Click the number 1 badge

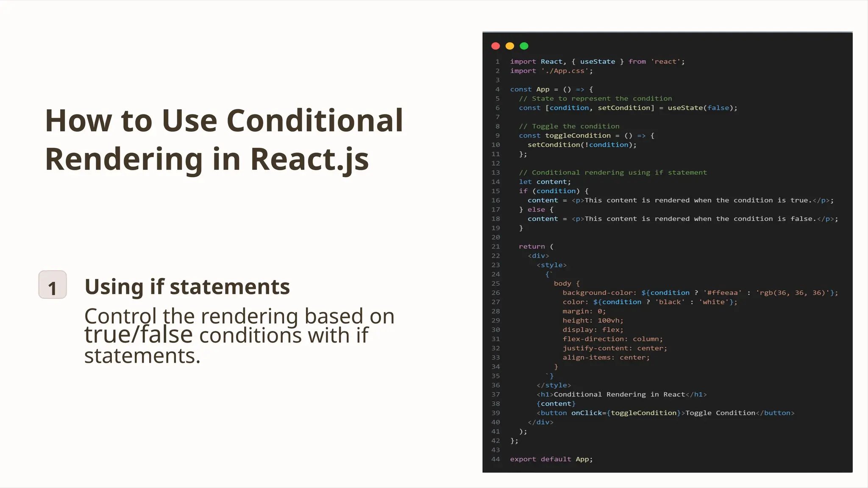[53, 285]
